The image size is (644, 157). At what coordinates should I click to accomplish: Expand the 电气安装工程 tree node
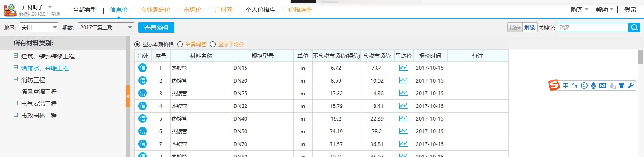16,103
